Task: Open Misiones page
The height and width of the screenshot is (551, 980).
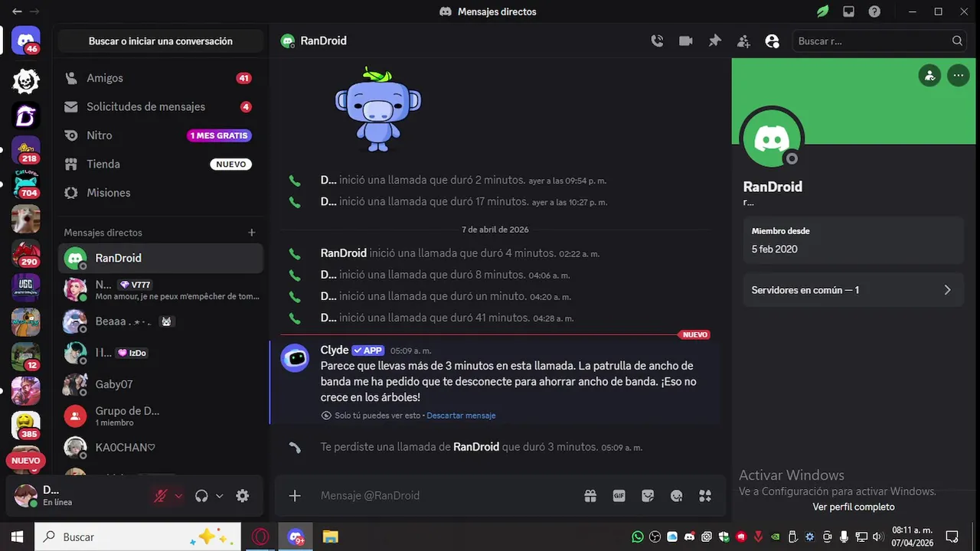Action: [x=160, y=193]
